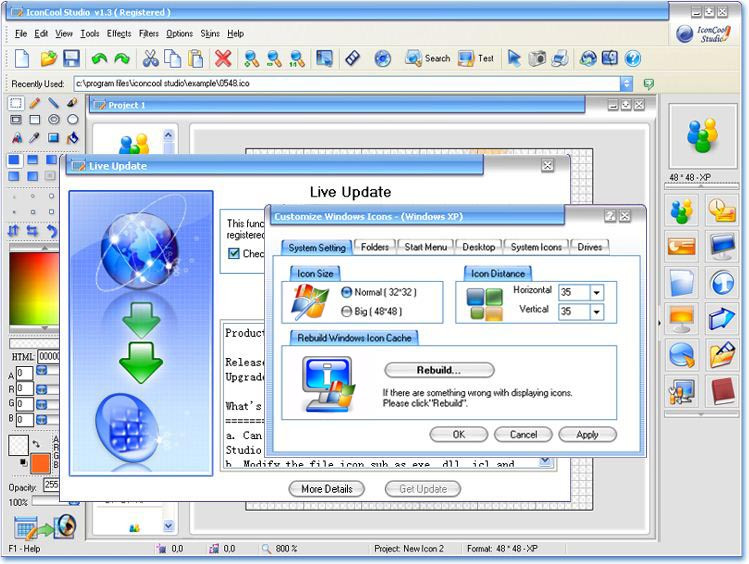Switch to the System Icons tab
The image size is (749, 564).
[536, 247]
